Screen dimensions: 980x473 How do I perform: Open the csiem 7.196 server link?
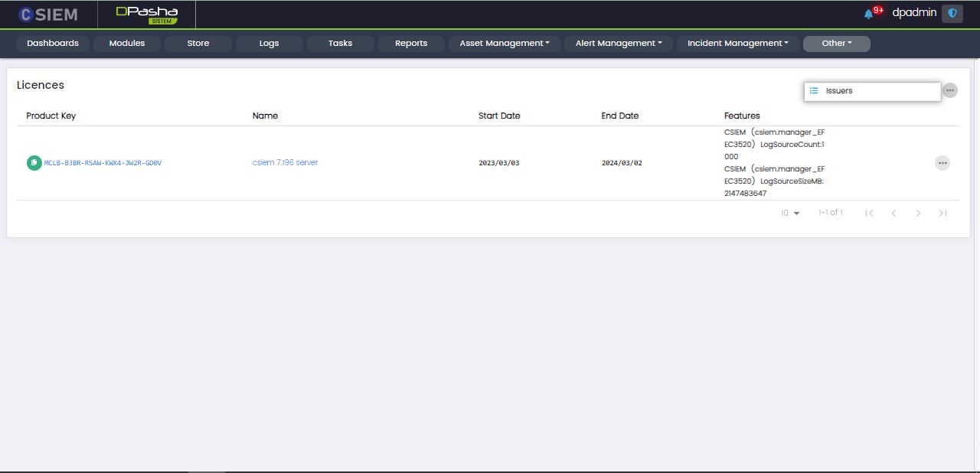click(285, 163)
